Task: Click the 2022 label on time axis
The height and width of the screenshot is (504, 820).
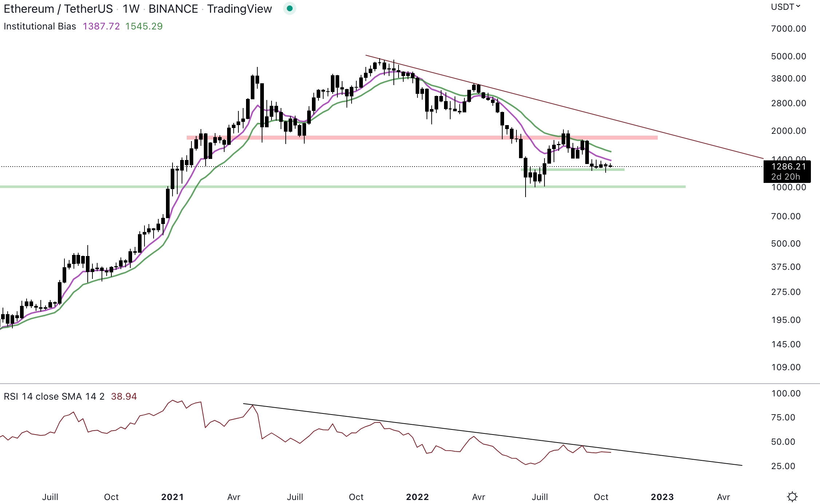Action: coord(417,497)
